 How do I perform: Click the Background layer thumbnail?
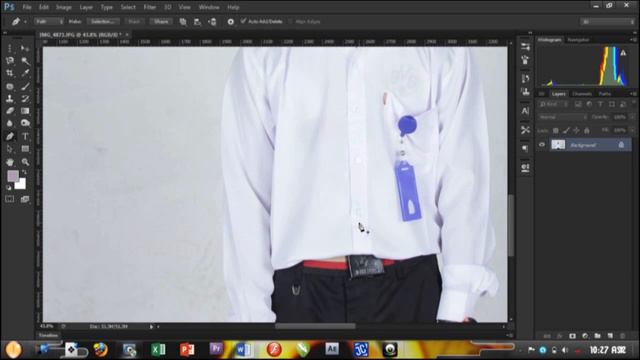click(x=558, y=145)
